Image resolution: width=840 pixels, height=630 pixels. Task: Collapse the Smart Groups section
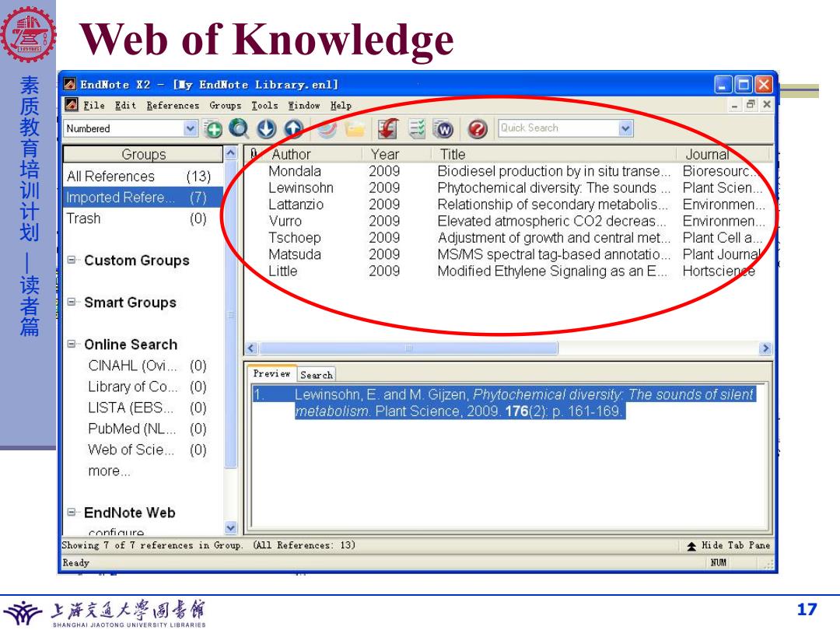click(72, 302)
